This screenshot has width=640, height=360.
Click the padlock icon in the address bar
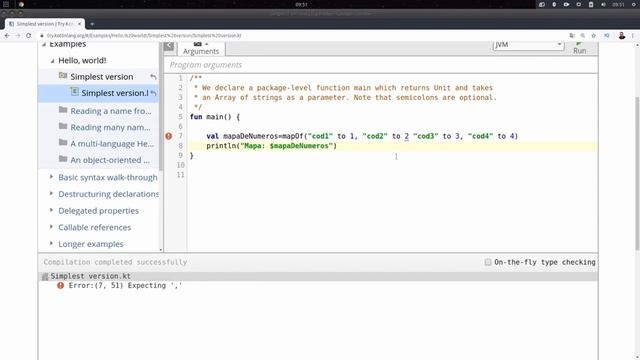[42, 36]
